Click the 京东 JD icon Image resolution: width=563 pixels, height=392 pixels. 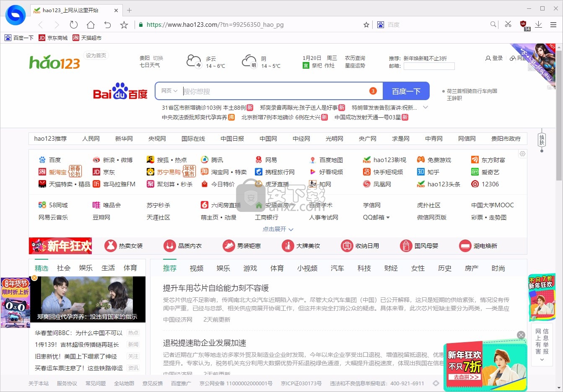96,172
